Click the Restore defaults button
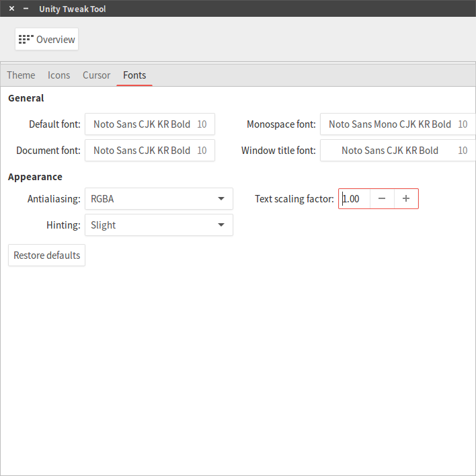The width and height of the screenshot is (476, 476). (x=47, y=255)
